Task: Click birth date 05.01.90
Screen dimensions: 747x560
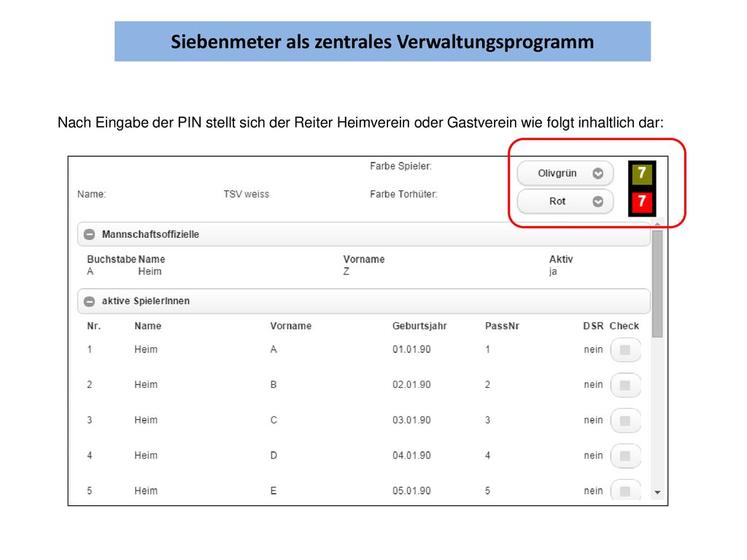Action: pos(411,491)
